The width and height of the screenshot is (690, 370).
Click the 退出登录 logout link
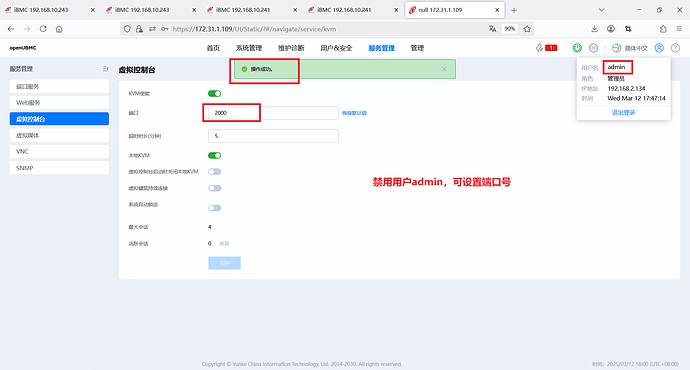623,113
